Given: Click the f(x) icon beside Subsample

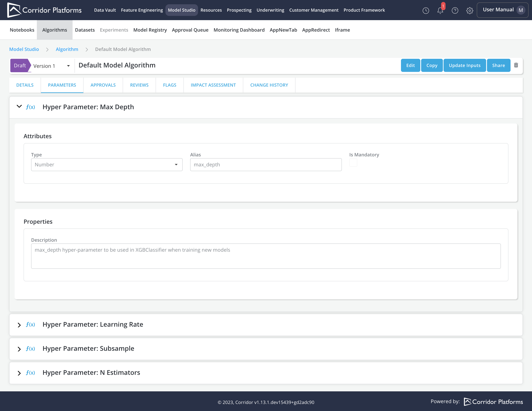Looking at the screenshot, I should (x=30, y=349).
